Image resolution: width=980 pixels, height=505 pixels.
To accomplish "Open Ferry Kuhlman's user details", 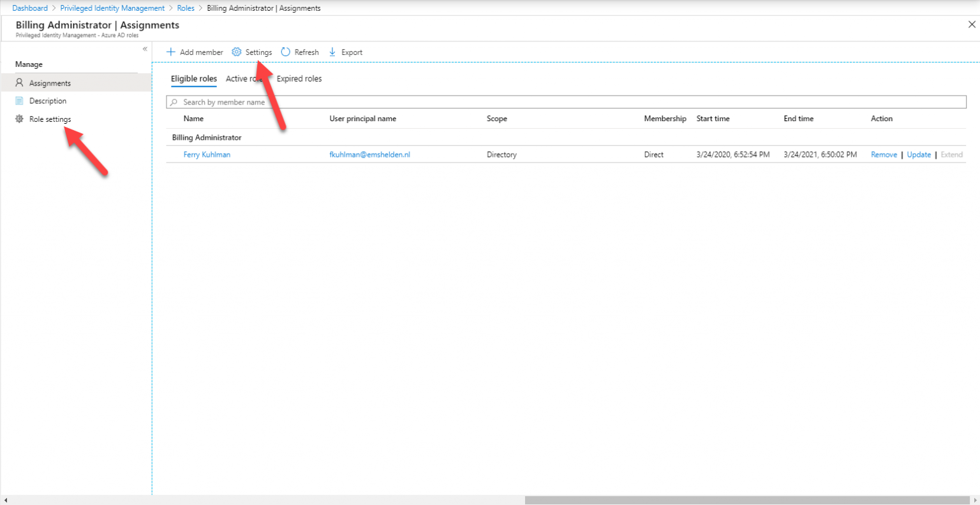I will point(207,154).
